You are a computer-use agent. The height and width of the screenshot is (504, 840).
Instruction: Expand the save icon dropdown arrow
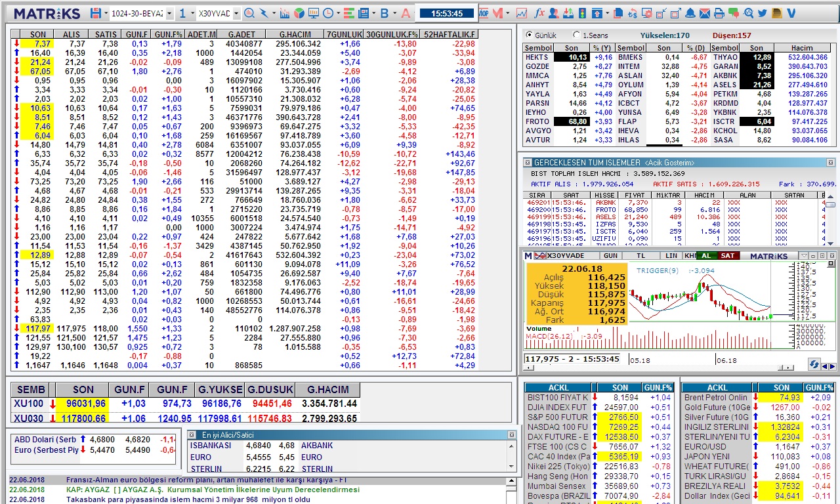pyautogui.click(x=106, y=13)
